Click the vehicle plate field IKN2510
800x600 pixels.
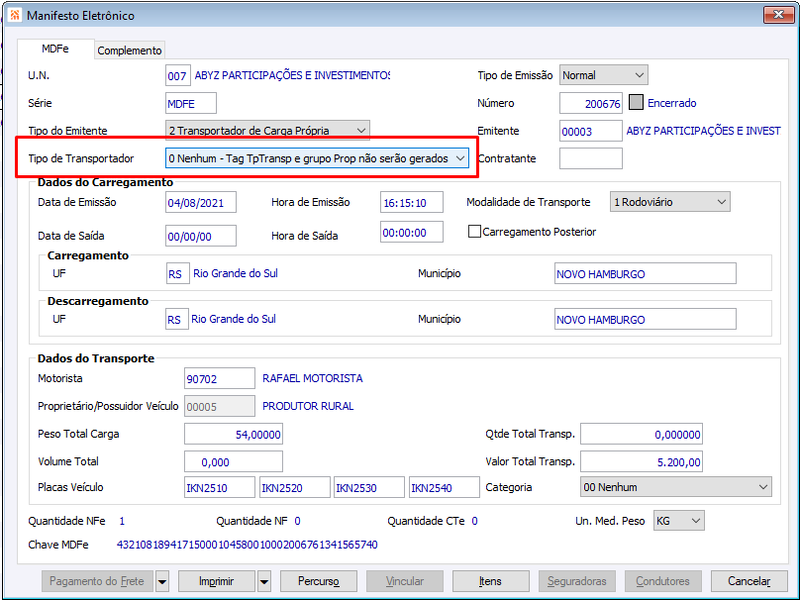pos(219,487)
